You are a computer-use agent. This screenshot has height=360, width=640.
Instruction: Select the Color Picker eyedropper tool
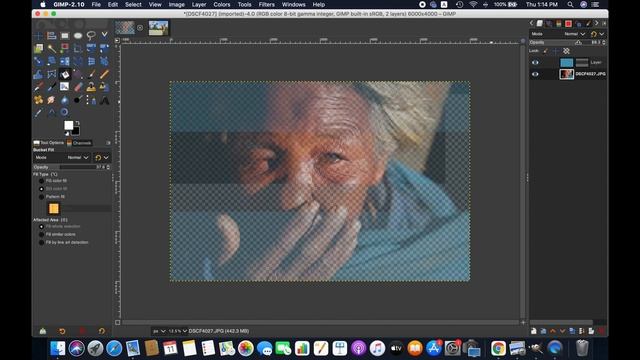click(38, 112)
